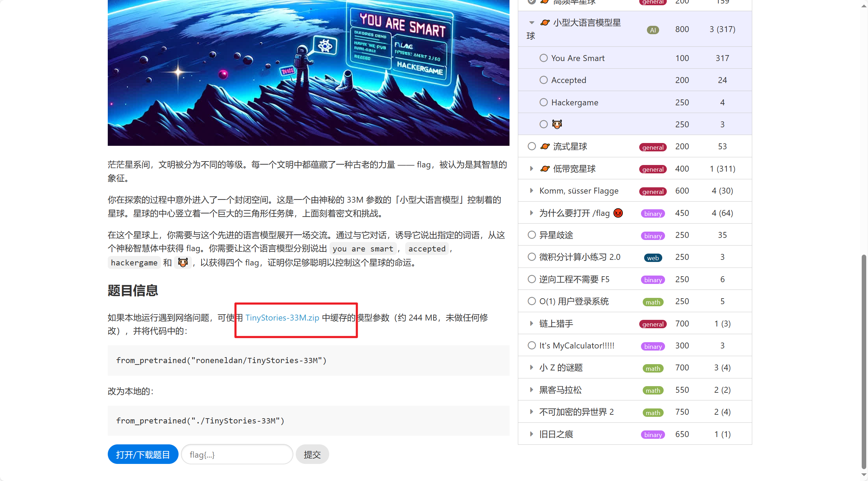Click the ./TinyStories-33M code block
This screenshot has height=481, width=868.
click(x=308, y=421)
